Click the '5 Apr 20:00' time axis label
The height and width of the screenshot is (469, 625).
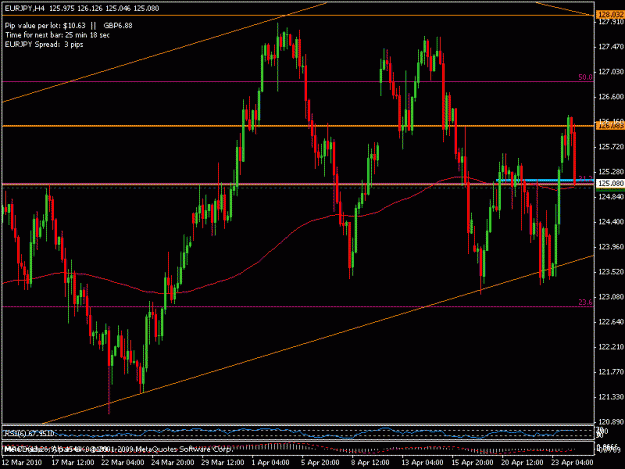tap(320, 463)
